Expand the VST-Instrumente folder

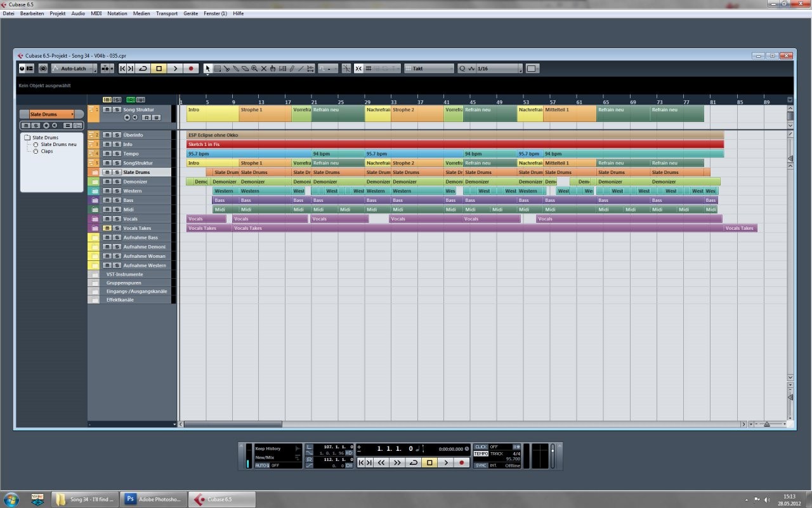click(95, 274)
